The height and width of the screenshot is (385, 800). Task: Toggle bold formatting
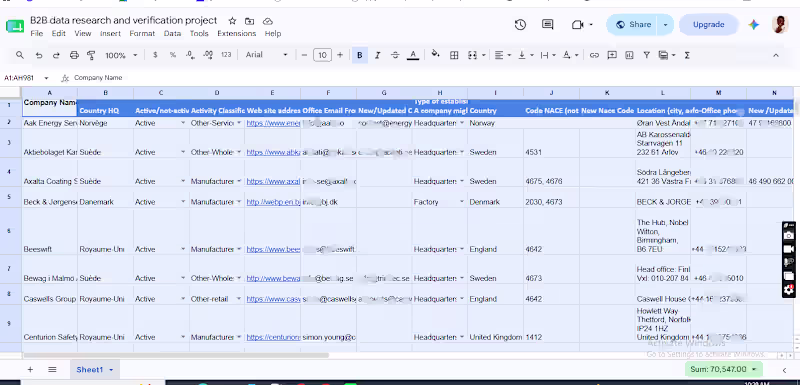[x=359, y=55]
